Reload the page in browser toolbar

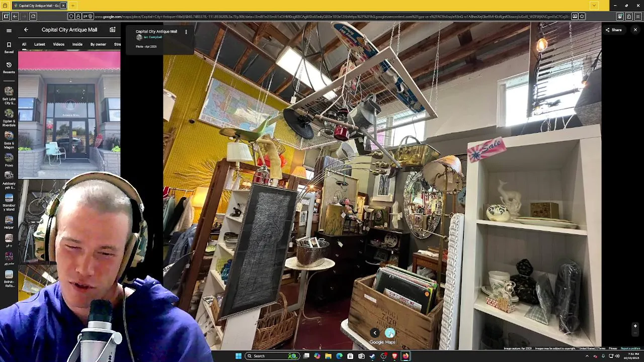tap(33, 17)
